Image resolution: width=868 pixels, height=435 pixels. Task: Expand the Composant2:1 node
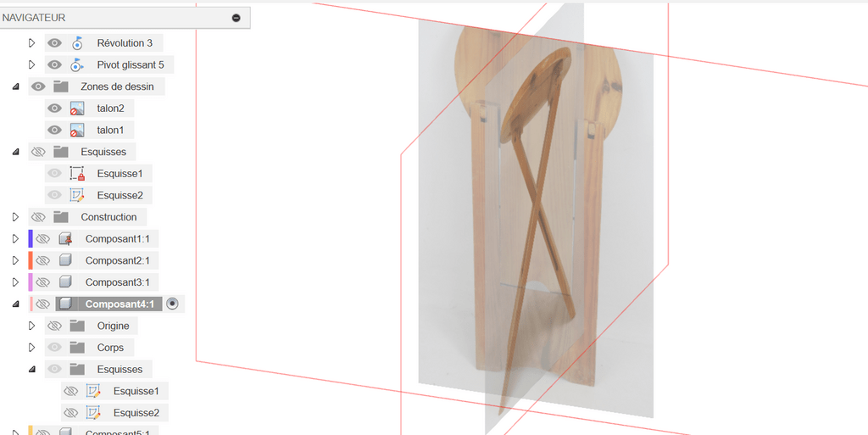tap(15, 260)
